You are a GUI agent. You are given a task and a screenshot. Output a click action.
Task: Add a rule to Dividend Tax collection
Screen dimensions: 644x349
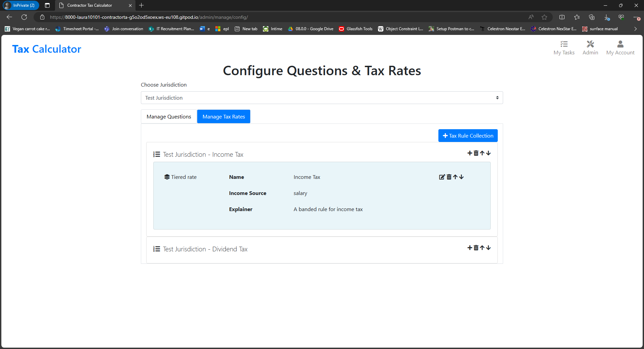[x=470, y=248]
